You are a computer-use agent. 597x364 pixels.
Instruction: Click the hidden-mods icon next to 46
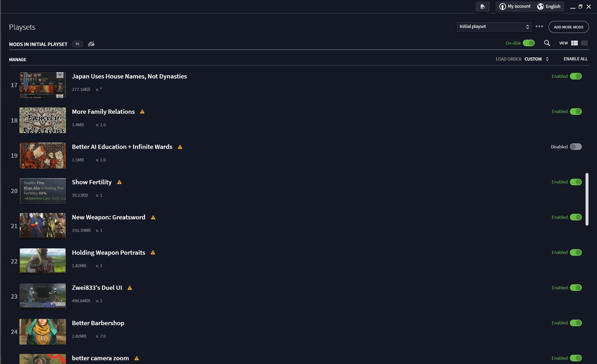91,44
